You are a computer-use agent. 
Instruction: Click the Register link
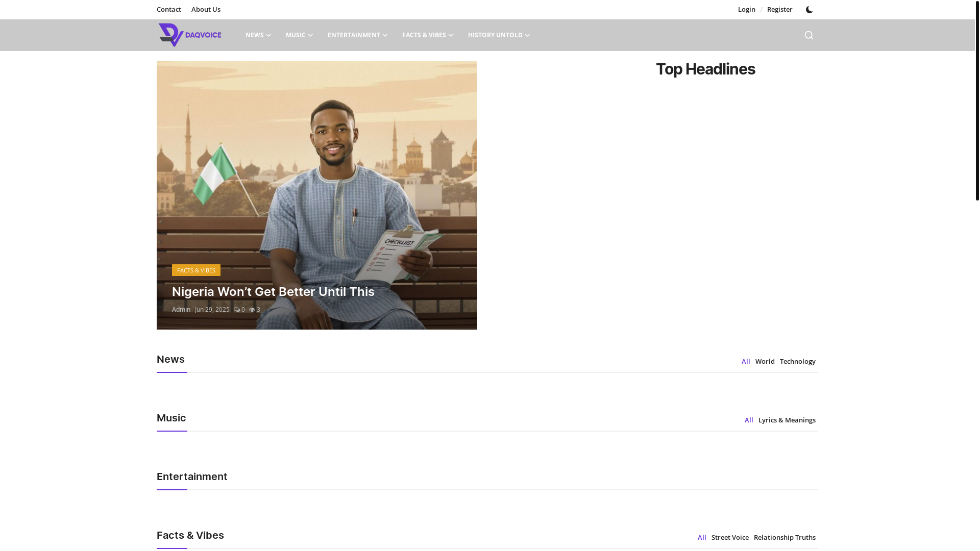tap(779, 9)
